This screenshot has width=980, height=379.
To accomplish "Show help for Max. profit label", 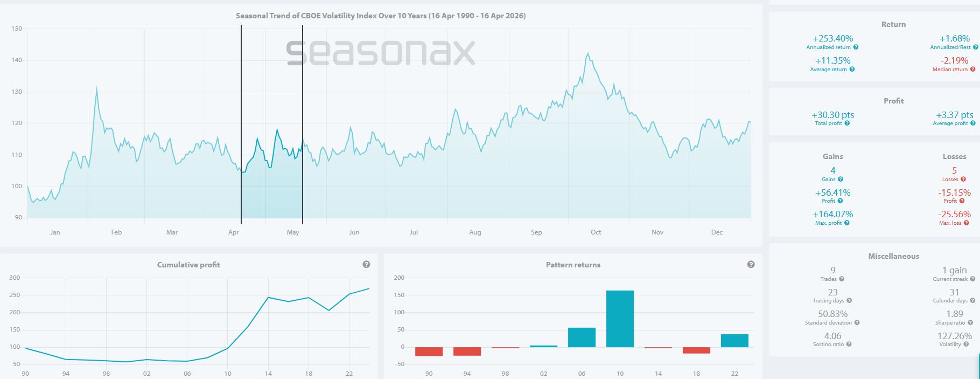I will coord(846,223).
